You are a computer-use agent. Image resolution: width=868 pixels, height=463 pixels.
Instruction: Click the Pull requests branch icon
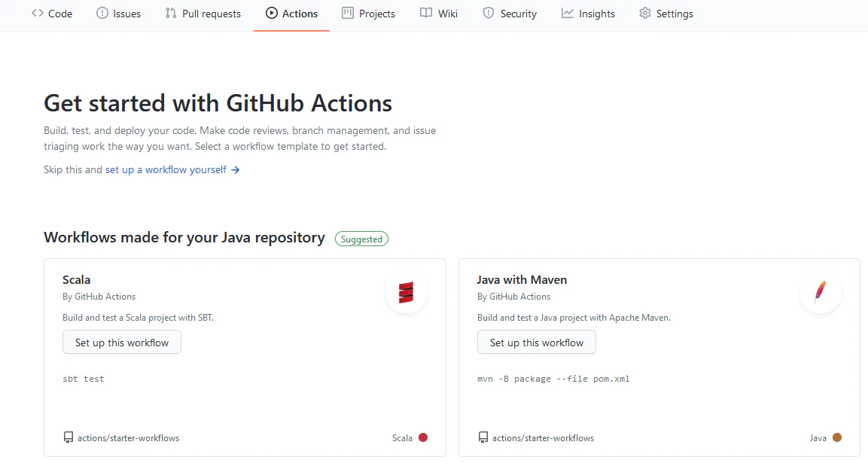point(170,14)
